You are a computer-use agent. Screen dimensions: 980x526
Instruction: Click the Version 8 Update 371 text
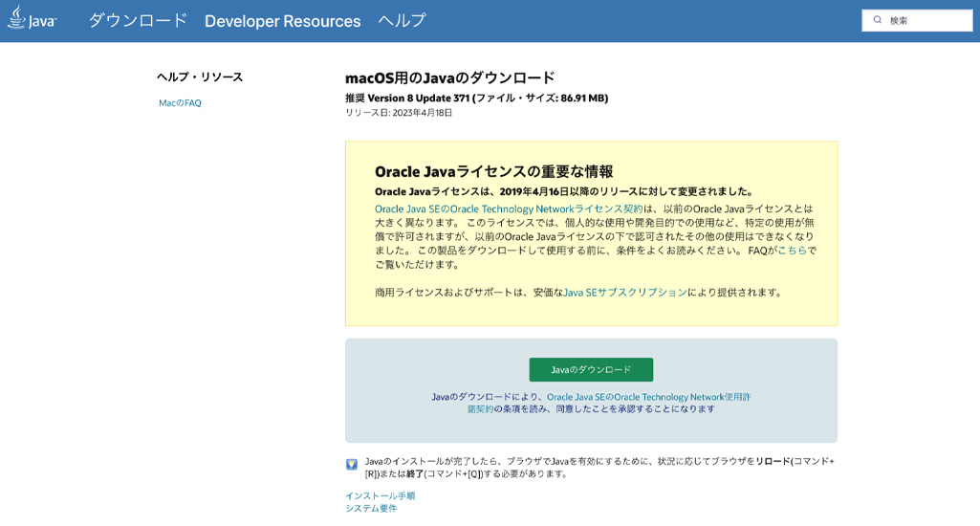[x=419, y=99]
